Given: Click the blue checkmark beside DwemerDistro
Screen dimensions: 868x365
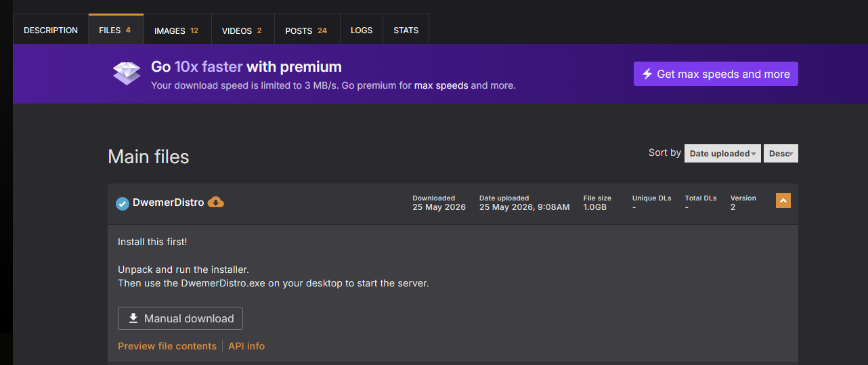Looking at the screenshot, I should 123,203.
